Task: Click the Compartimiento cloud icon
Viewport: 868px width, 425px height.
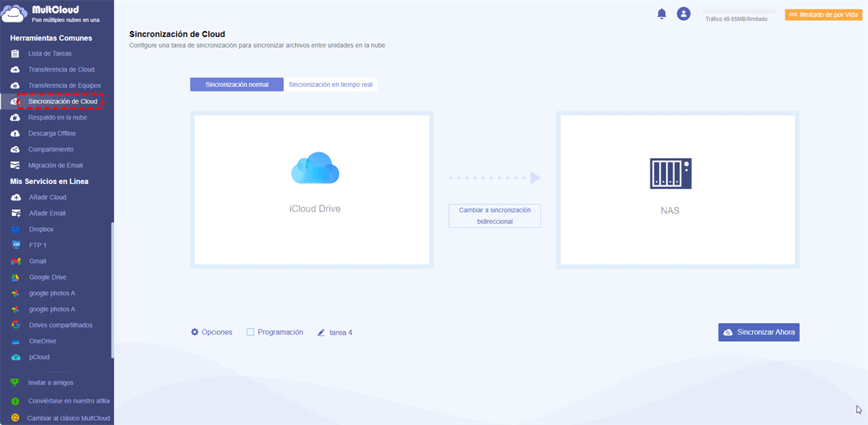Action: [15, 149]
